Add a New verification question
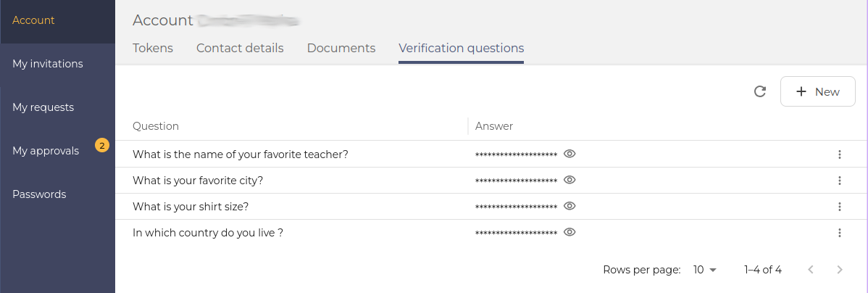This screenshot has height=293, width=868. [x=817, y=91]
